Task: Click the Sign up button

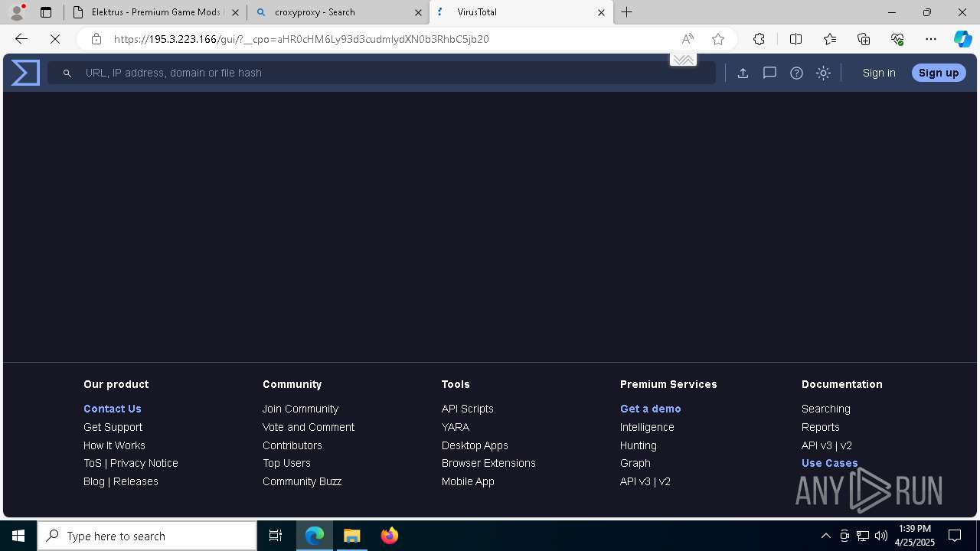Action: pos(939,73)
